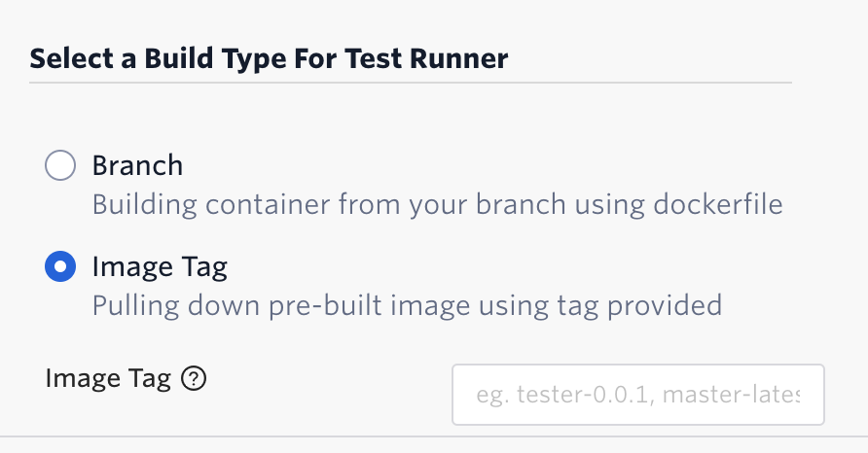Switch build type to Branch
The image size is (868, 453).
(x=60, y=165)
